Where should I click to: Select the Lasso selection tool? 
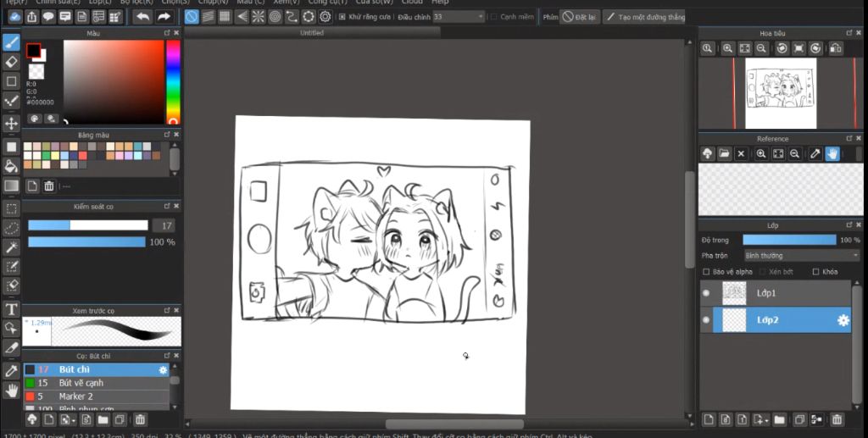coord(11,227)
